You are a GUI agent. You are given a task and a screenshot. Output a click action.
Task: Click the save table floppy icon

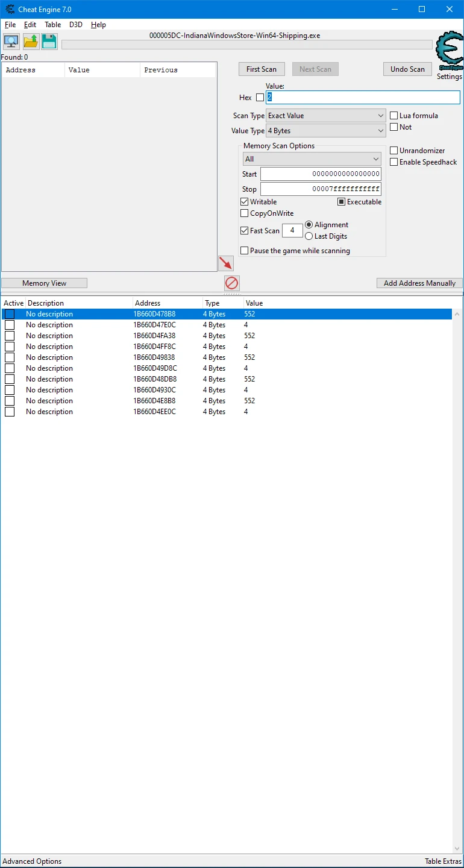coord(49,42)
